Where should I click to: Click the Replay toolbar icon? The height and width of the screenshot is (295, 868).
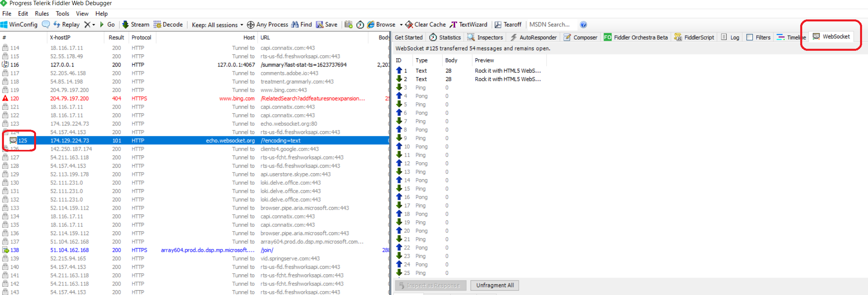tap(57, 25)
